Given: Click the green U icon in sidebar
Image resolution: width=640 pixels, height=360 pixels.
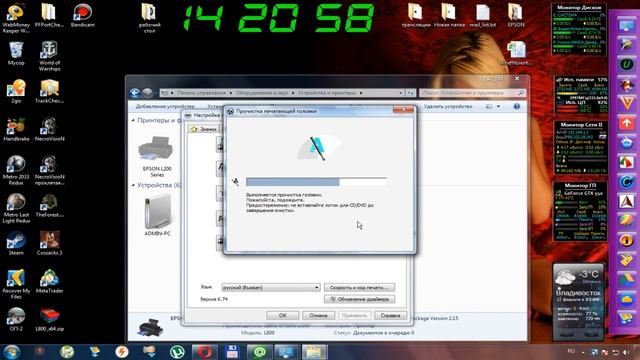Looking at the screenshot, I should [x=627, y=64].
